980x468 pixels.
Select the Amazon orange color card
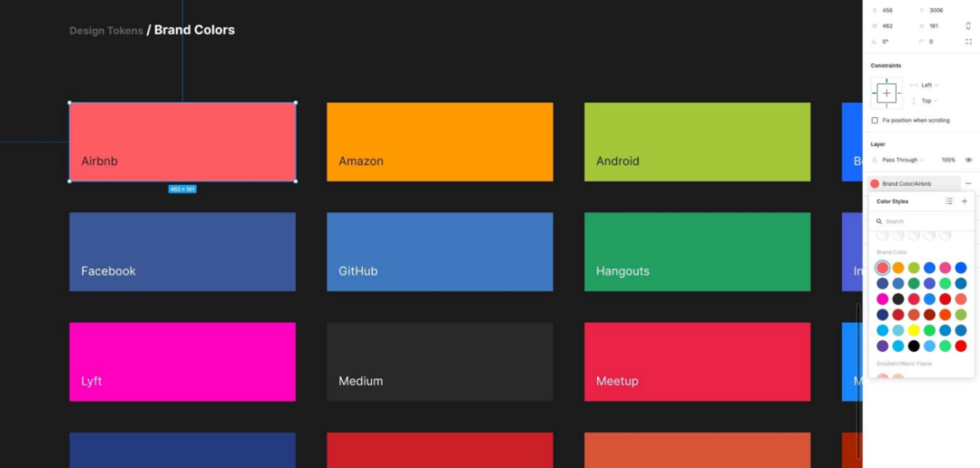click(440, 141)
